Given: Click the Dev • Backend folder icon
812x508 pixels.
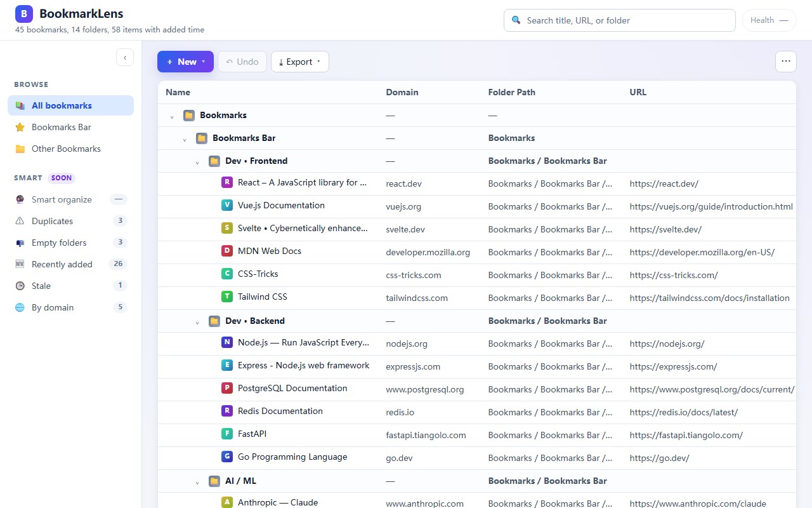Looking at the screenshot, I should 214,321.
